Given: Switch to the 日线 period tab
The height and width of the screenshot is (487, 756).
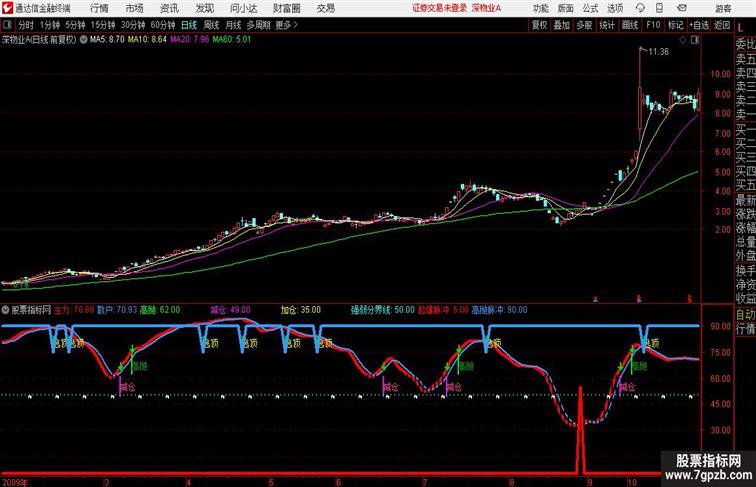Looking at the screenshot, I should [x=189, y=25].
